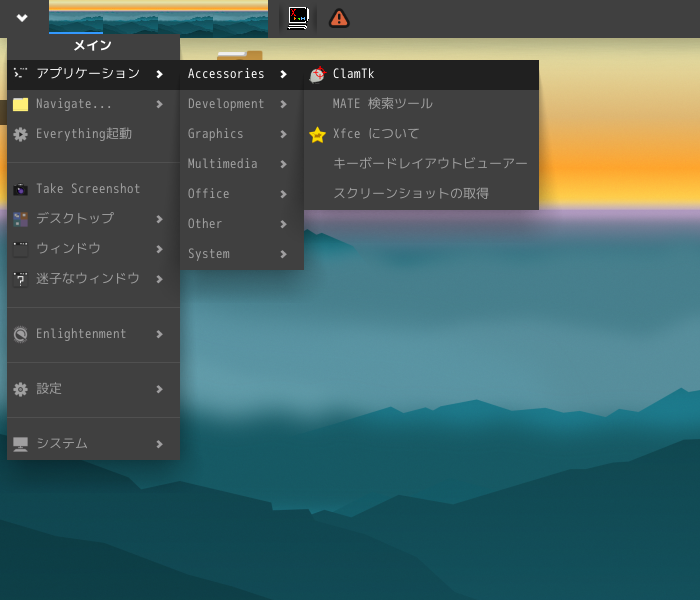Click the gear icon beside Everything起動

[21, 134]
